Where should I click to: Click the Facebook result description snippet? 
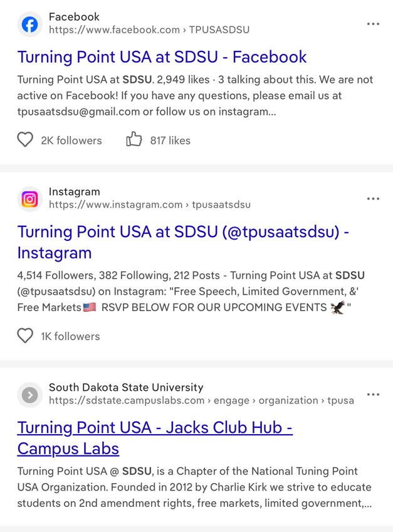(x=194, y=96)
